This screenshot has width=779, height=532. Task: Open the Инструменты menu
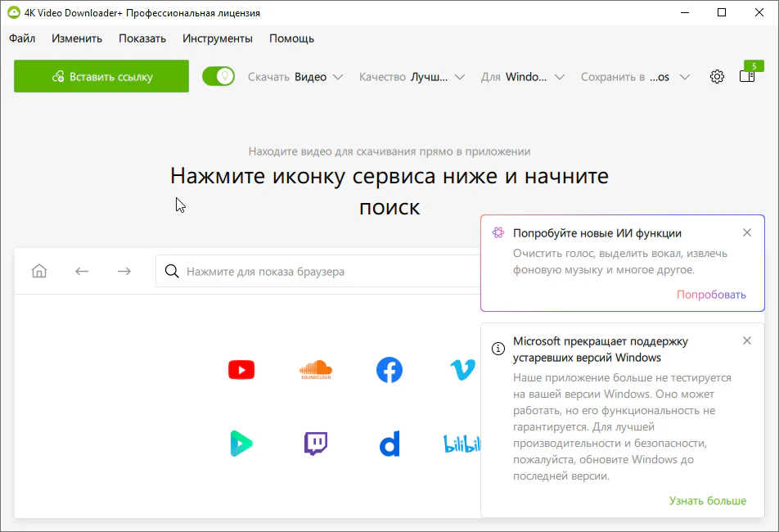coord(218,38)
